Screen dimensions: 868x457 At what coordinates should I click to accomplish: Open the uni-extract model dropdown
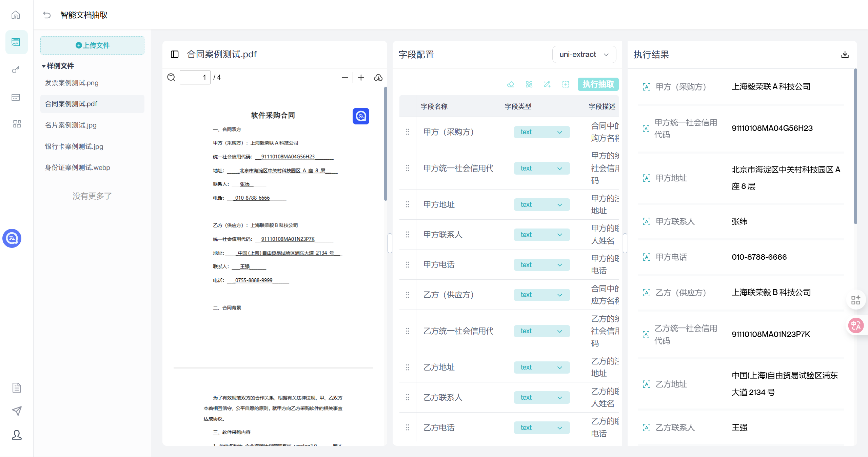[584, 55]
